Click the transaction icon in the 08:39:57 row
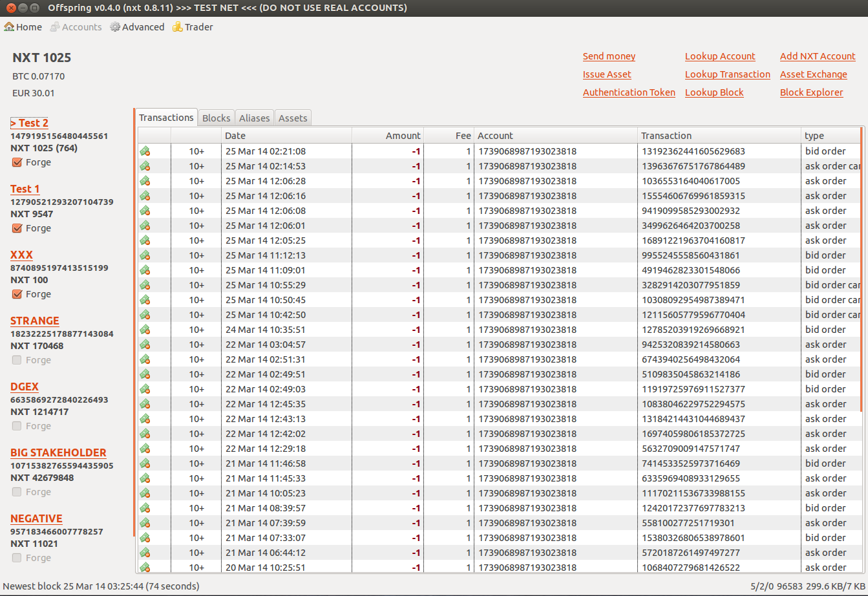This screenshot has height=596, width=868. (x=145, y=508)
